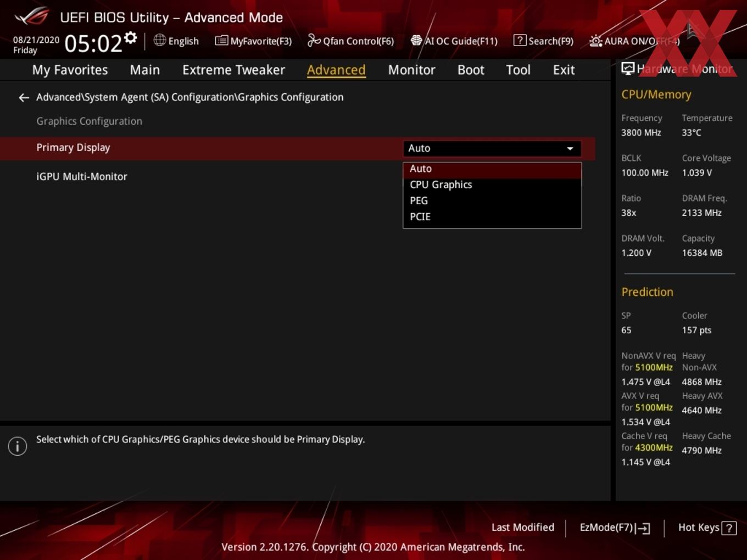747x560 pixels.
Task: Click the 4868 MHz Heavy Non-AVX value
Action: 701,382
